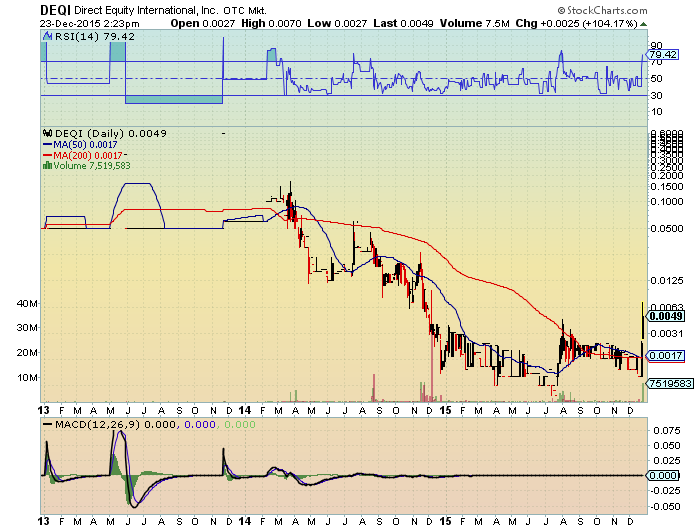Click Direct Equity International, Inc. company name

point(146,10)
